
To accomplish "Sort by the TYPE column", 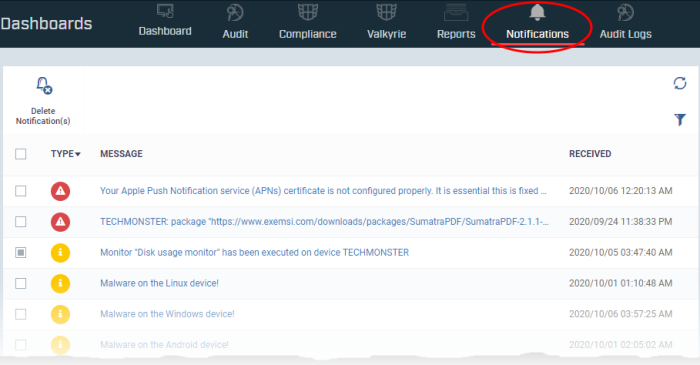I will (x=65, y=154).
